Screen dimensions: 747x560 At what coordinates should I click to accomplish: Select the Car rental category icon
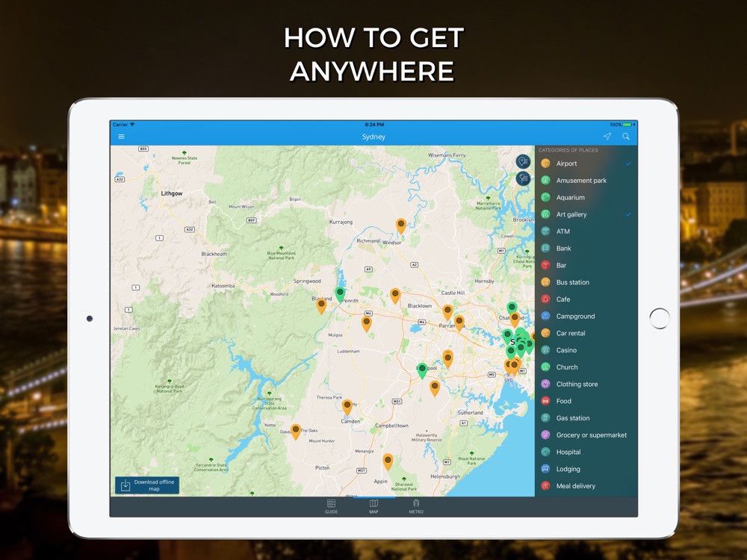point(546,333)
